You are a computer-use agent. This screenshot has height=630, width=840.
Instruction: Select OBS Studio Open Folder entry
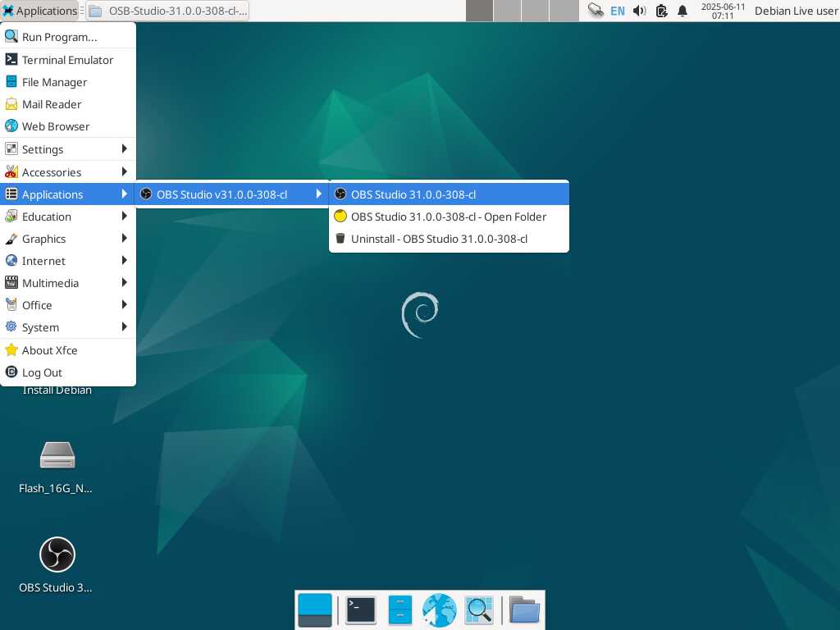(x=449, y=217)
